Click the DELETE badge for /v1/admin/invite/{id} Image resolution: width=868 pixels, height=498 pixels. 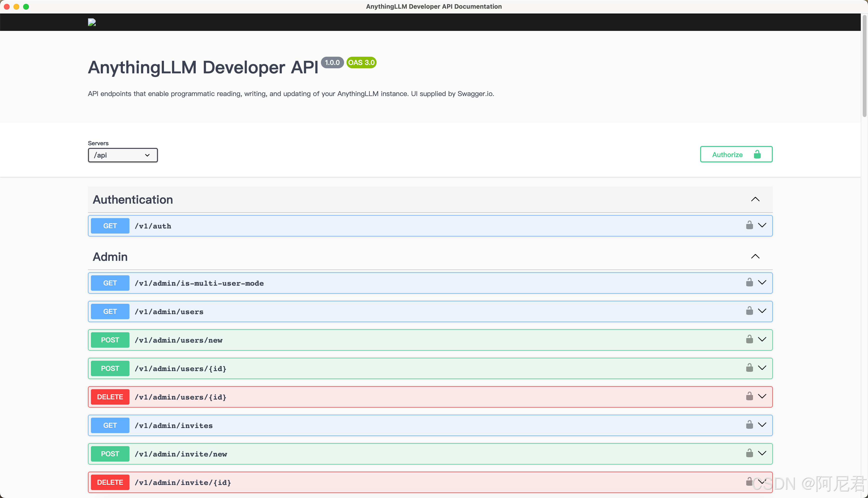point(110,482)
